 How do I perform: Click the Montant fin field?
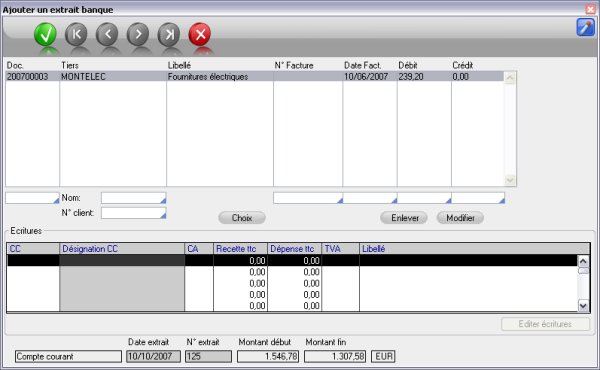(335, 357)
